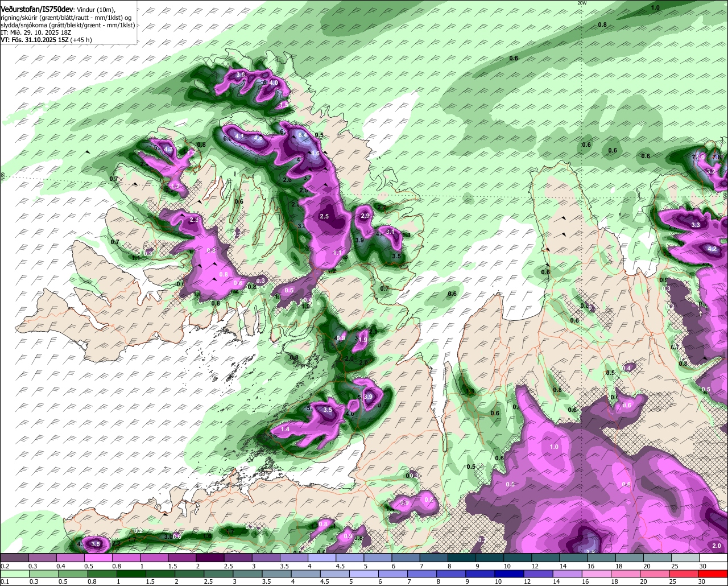Viewport: 728px width, 586px height.
Task: Select the dark teal swatch labelled 8 in snow legend
Action: tap(462, 558)
